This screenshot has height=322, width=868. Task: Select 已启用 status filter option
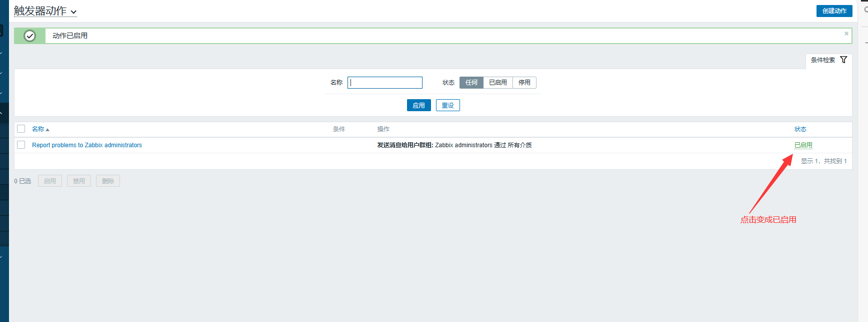(498, 83)
